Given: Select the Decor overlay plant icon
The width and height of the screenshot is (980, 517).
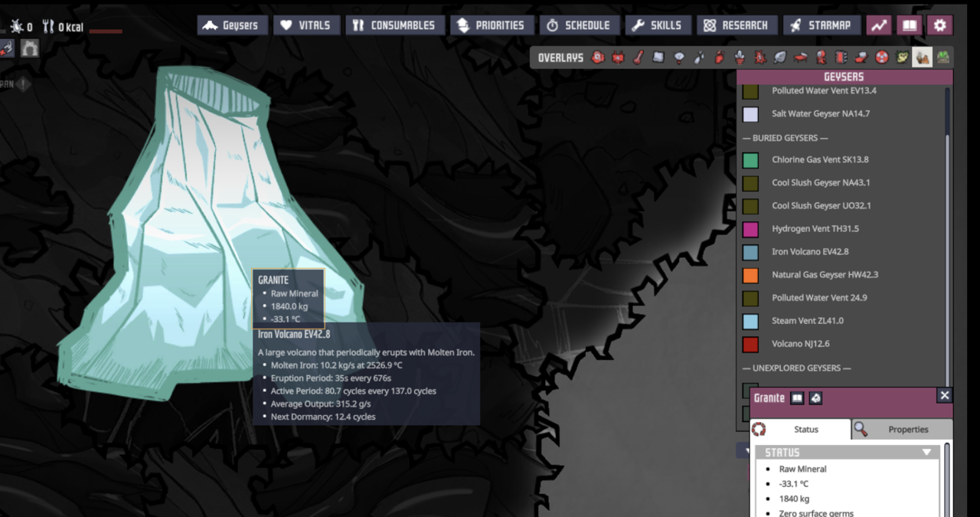Looking at the screenshot, I should click(740, 57).
